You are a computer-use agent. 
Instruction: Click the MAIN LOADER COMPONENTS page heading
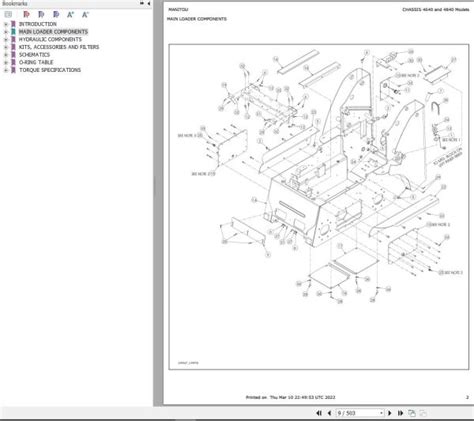pos(197,19)
